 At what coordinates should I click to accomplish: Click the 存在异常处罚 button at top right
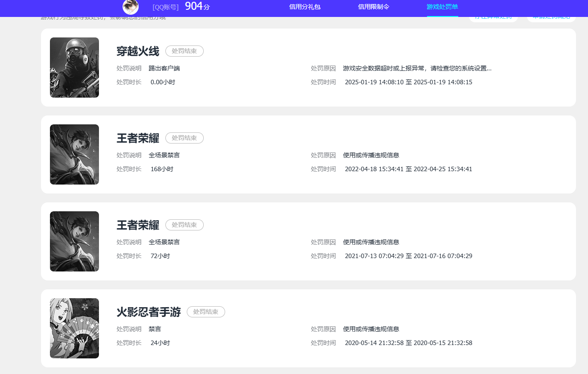[493, 16]
